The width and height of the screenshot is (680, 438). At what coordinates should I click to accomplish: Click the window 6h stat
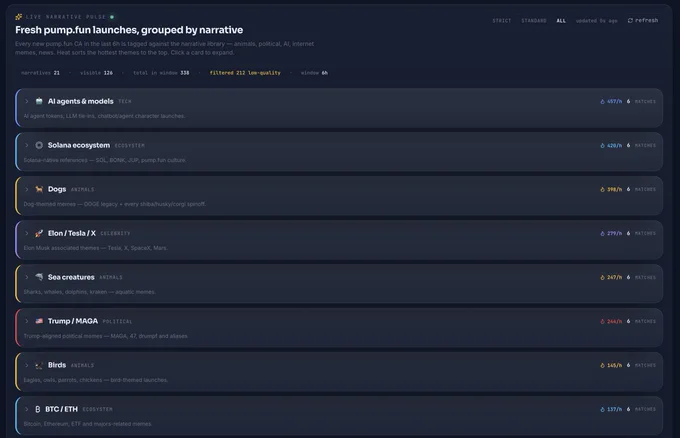coord(314,73)
